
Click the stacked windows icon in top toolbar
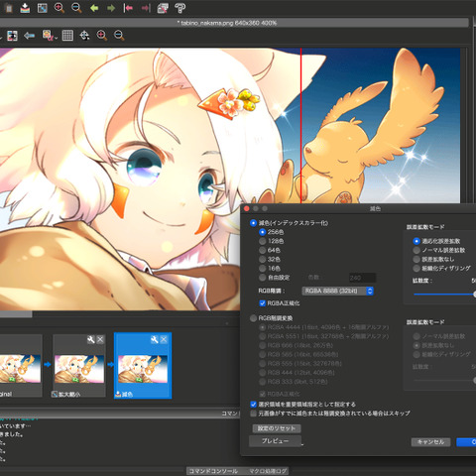[163, 8]
